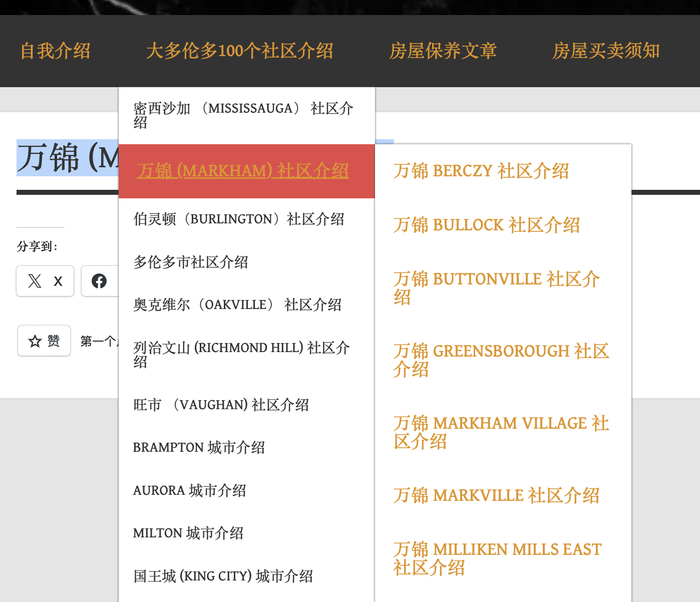Open 列治文山 (RICHMOND HILL) 社区介绍

click(x=241, y=354)
